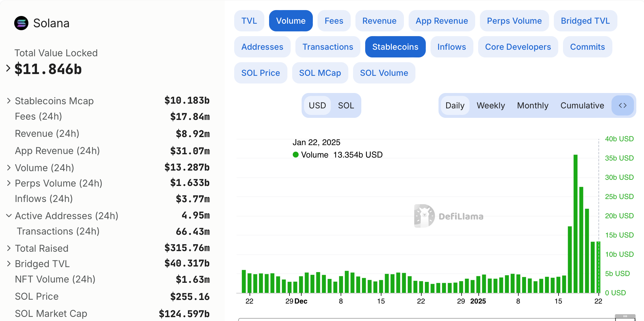Select the Daily interval
This screenshot has width=644, height=321.
click(455, 105)
